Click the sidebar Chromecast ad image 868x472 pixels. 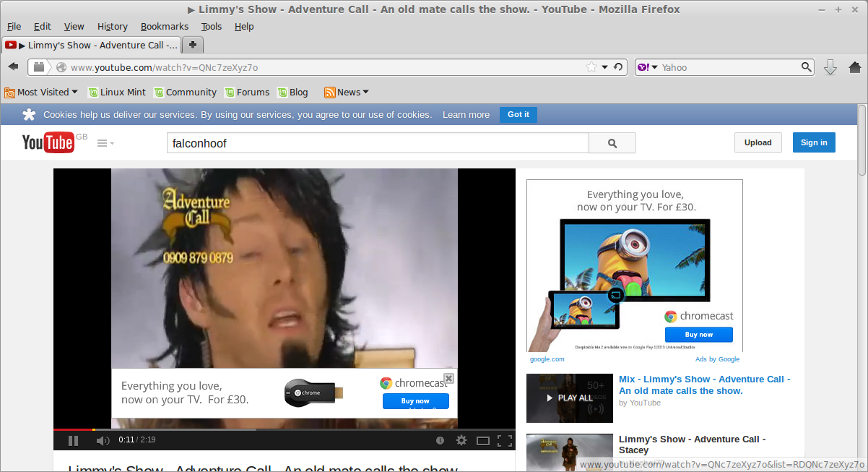[635, 265]
